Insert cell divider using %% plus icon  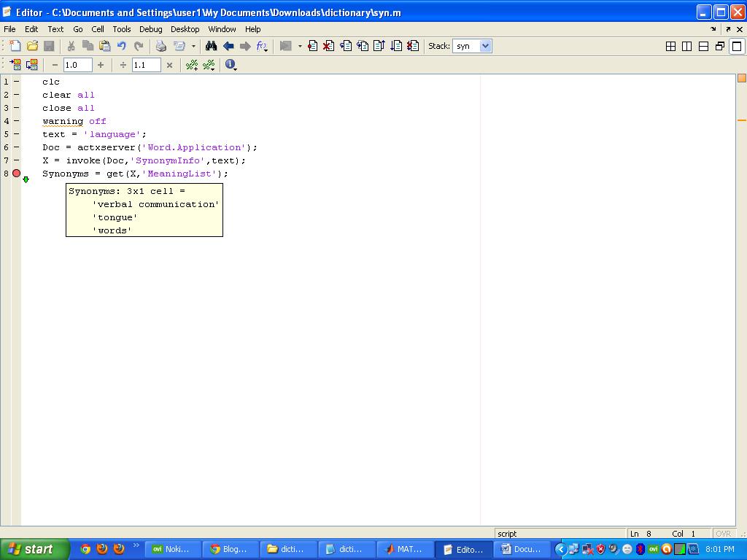(192, 64)
